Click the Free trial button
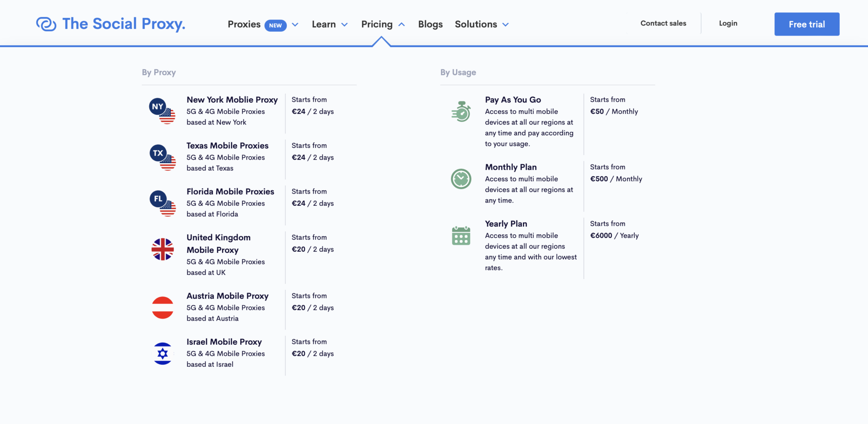Image resolution: width=868 pixels, height=424 pixels. coord(807,24)
